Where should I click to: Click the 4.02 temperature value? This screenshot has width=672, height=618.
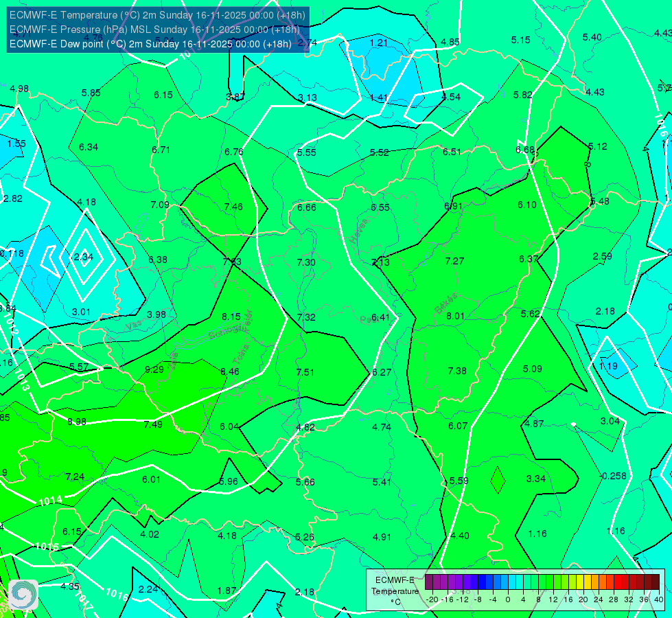point(150,534)
